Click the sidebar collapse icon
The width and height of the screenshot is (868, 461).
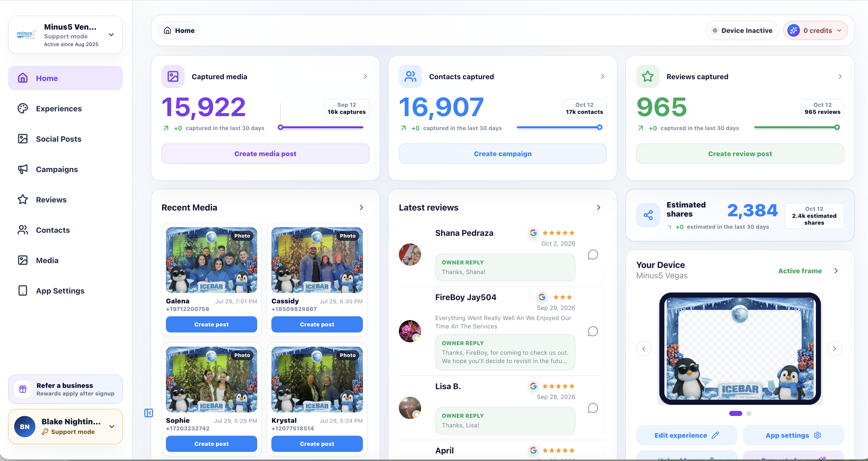pyautogui.click(x=149, y=413)
